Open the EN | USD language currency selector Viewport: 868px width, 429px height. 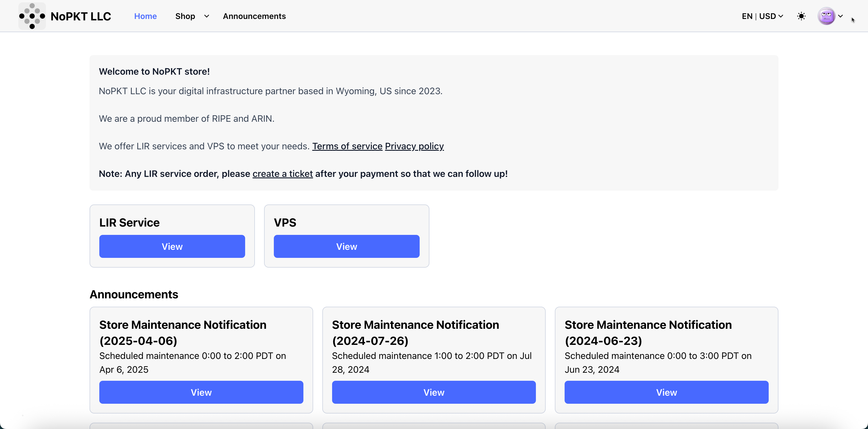[762, 16]
